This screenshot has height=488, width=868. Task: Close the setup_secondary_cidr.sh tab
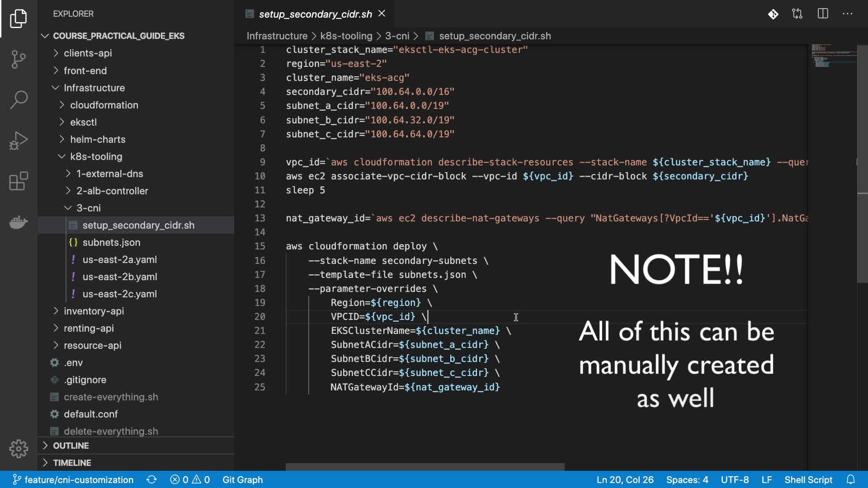point(382,14)
